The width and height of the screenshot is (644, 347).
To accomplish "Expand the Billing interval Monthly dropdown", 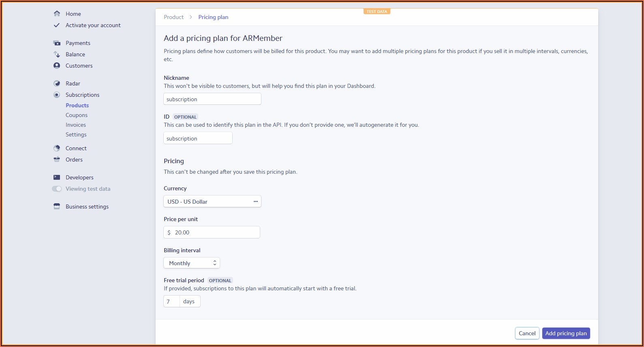I will [x=192, y=263].
